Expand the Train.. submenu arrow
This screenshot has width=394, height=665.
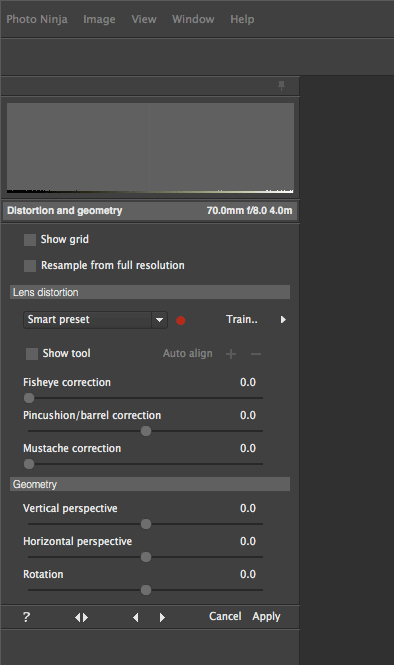coord(283,320)
